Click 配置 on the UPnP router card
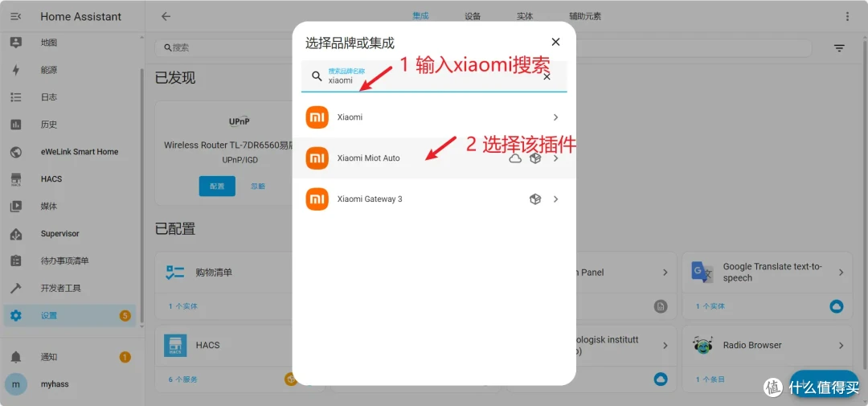The width and height of the screenshot is (868, 406). 217,186
